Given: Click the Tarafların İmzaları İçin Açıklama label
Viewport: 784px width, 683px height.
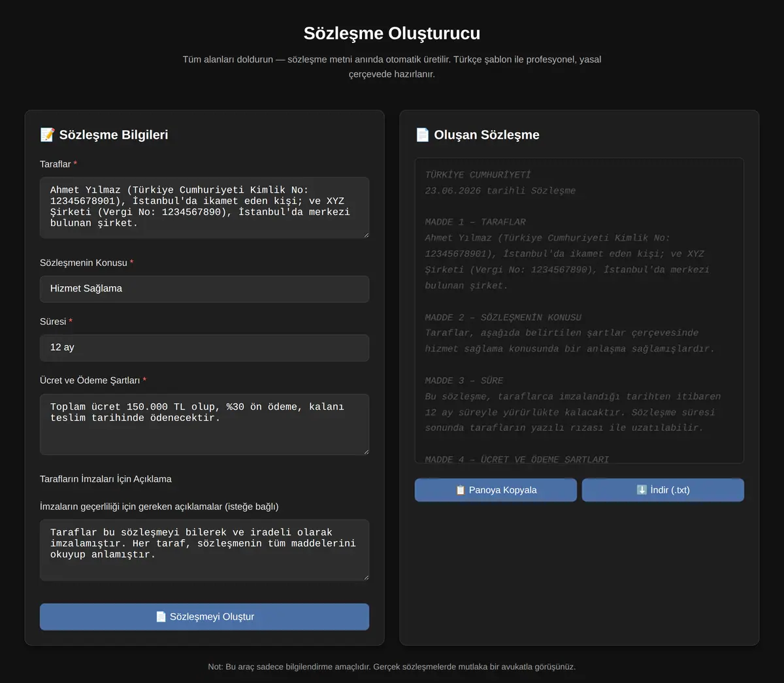Looking at the screenshot, I should [x=106, y=479].
